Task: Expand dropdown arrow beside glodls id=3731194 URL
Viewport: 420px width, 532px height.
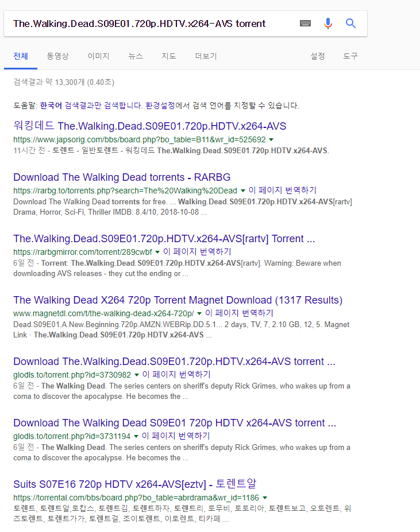Action: (x=136, y=436)
